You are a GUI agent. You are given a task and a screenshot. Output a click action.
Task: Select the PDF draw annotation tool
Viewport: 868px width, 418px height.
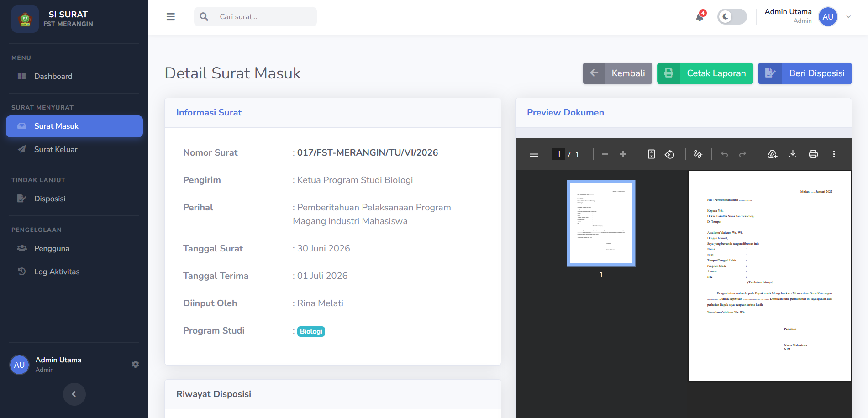(x=698, y=154)
